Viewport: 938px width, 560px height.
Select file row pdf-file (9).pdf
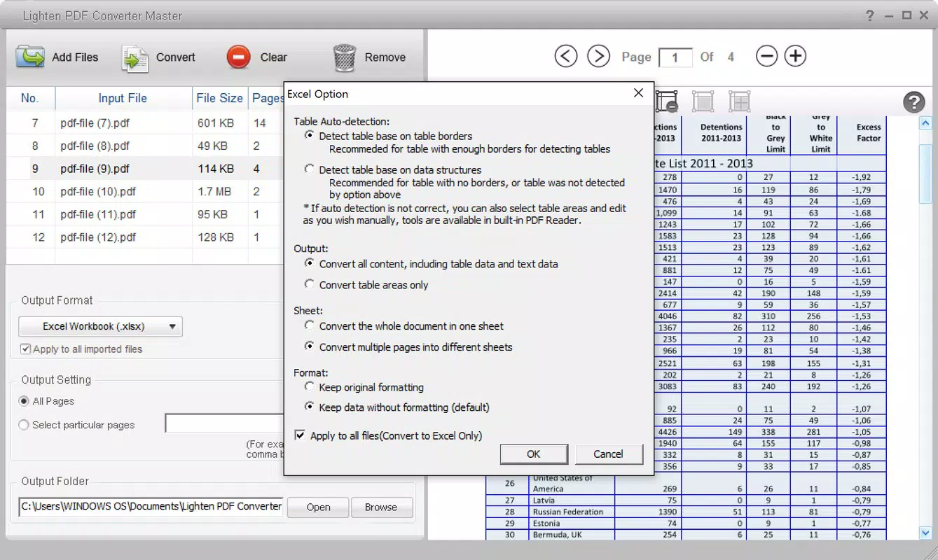(x=145, y=169)
